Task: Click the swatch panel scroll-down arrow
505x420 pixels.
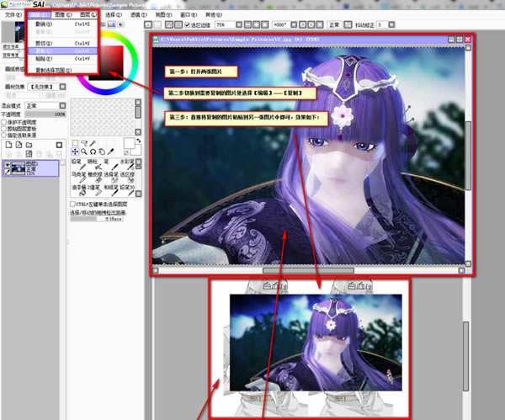Action: (x=138, y=132)
